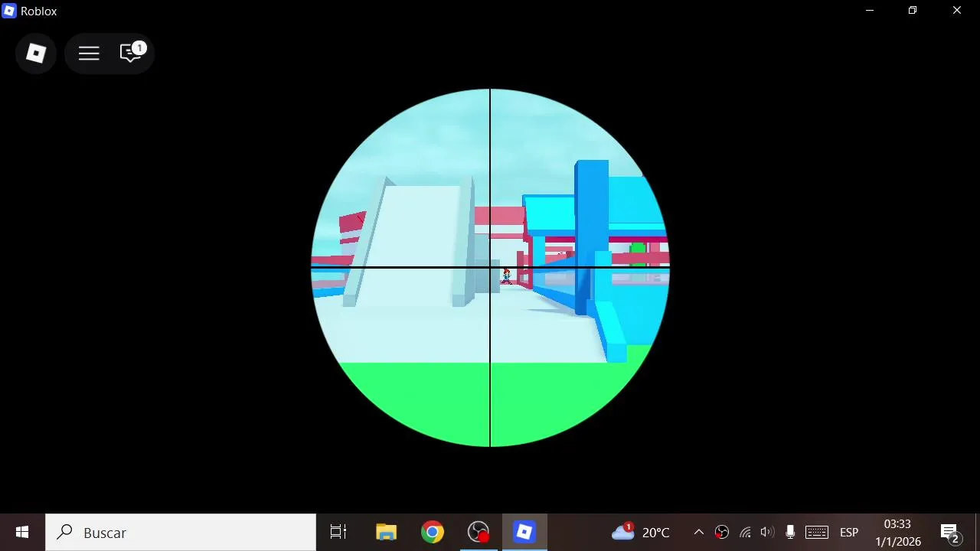Launch File Explorer from the taskbar
The width and height of the screenshot is (980, 551).
click(x=386, y=532)
